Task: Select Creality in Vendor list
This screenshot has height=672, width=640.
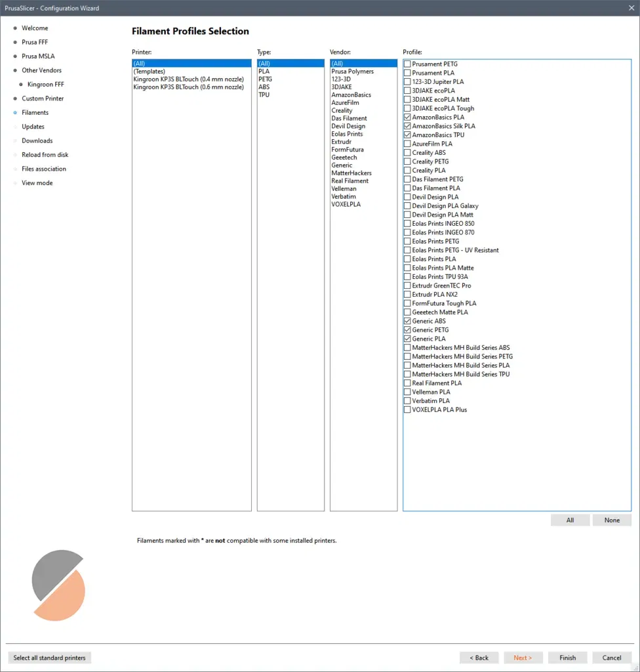Action: pos(363,110)
